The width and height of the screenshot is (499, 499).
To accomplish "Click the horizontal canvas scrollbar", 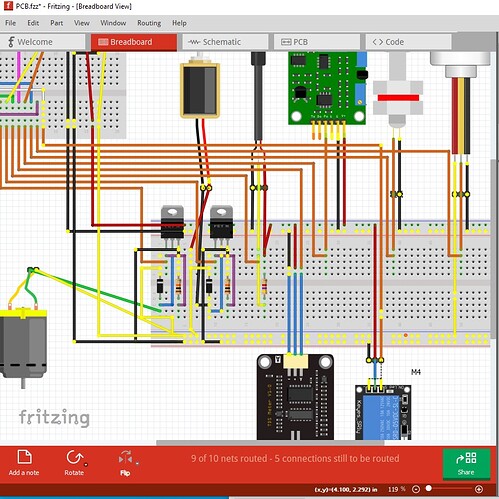I will [x=270, y=443].
